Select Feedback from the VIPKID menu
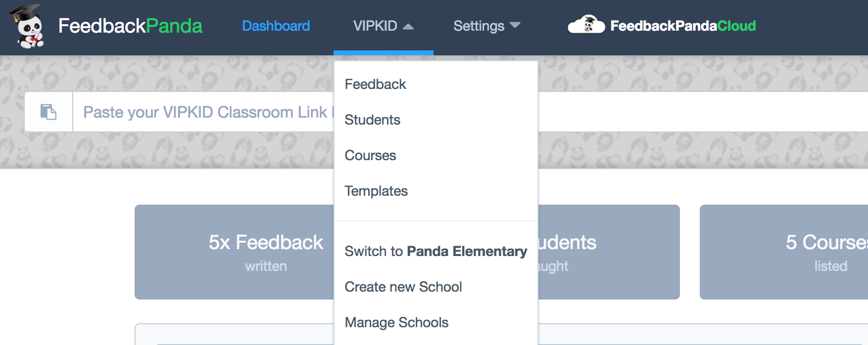 pos(376,84)
